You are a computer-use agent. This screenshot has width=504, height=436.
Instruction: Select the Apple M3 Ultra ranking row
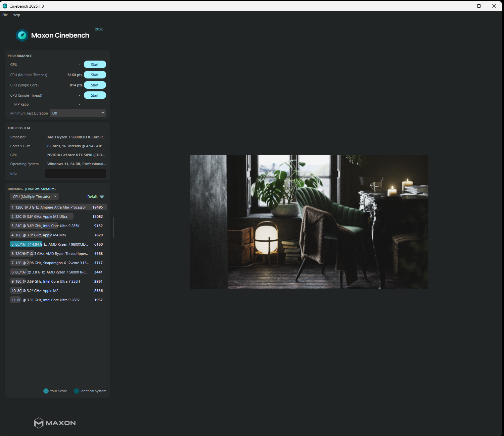[58, 217]
